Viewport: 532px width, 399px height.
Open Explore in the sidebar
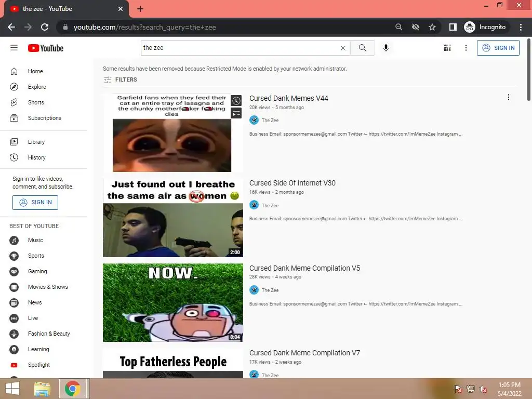point(37,87)
